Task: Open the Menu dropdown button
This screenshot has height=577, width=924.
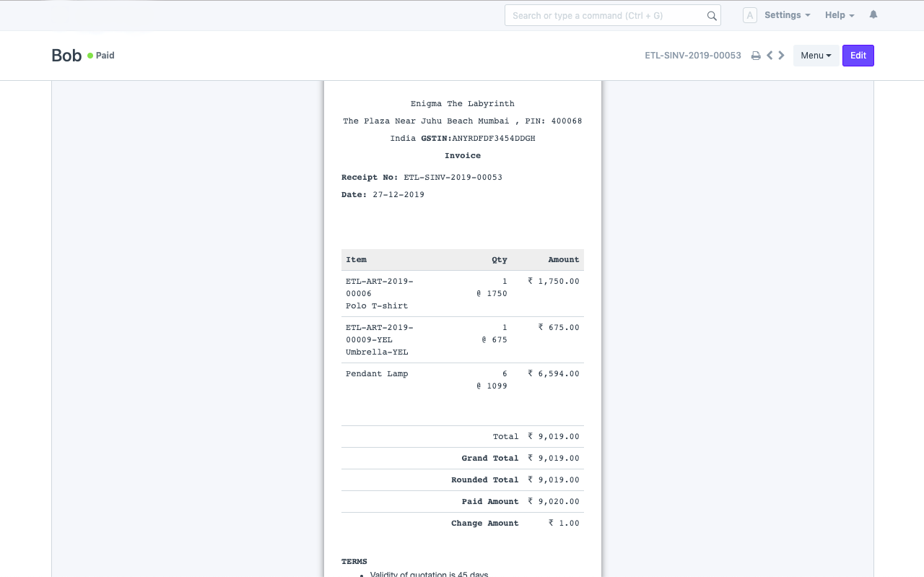Action: click(x=816, y=56)
